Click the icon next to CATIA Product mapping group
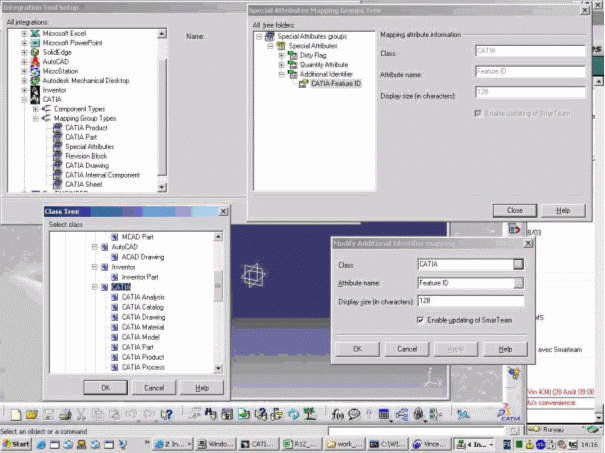This screenshot has height=453, width=605. [x=58, y=128]
